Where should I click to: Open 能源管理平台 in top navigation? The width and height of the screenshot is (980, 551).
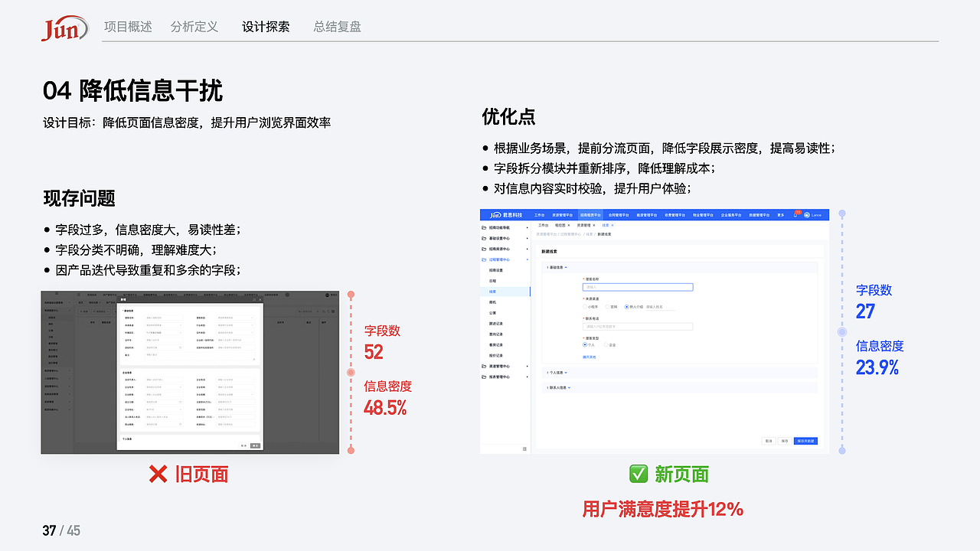point(647,215)
